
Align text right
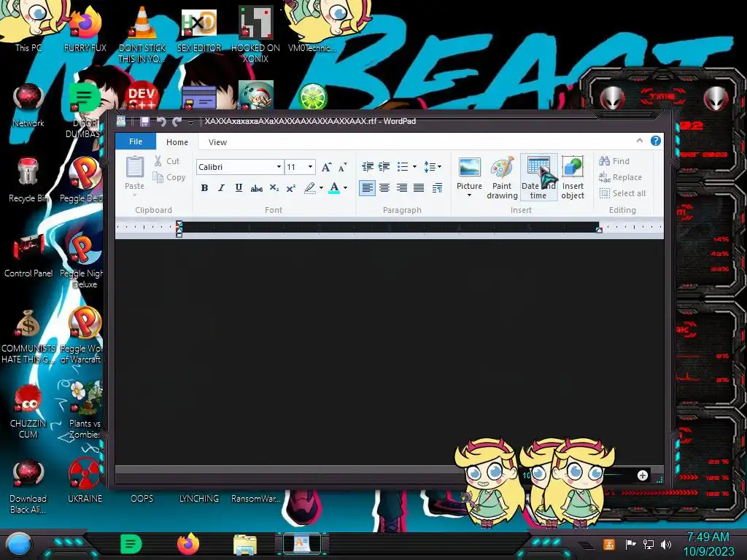tap(402, 188)
